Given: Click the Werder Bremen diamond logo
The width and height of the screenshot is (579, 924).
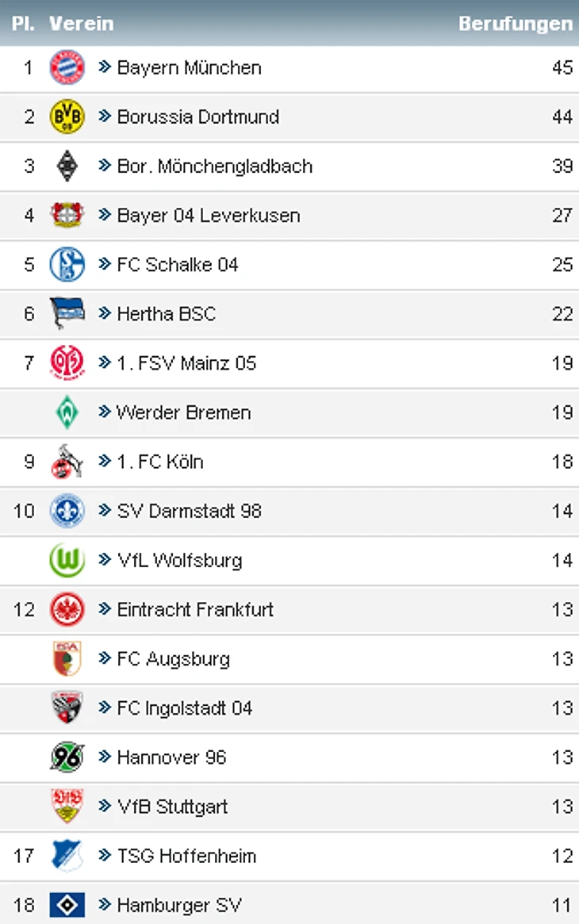Looking at the screenshot, I should pyautogui.click(x=67, y=412).
